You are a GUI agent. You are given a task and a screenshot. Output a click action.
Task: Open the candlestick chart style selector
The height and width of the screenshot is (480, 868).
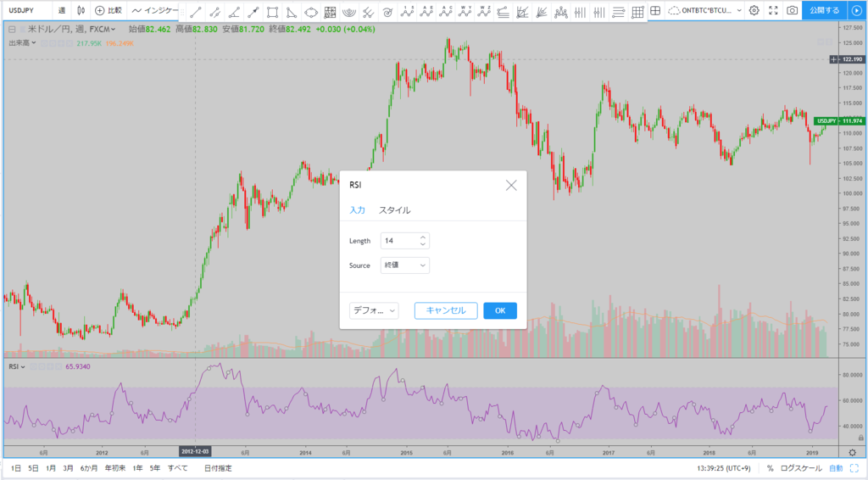click(x=81, y=10)
